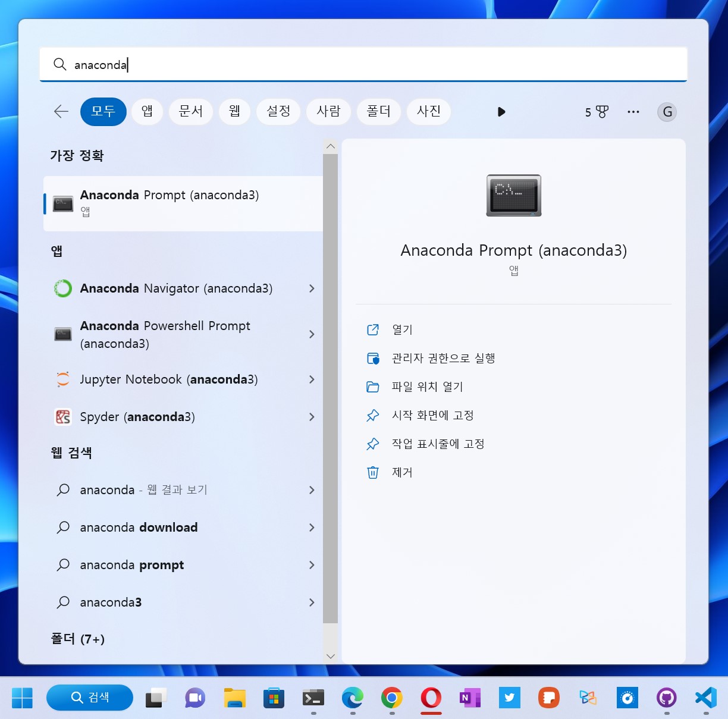Select the 모두 filter tab
The width and height of the screenshot is (728, 719).
(103, 112)
